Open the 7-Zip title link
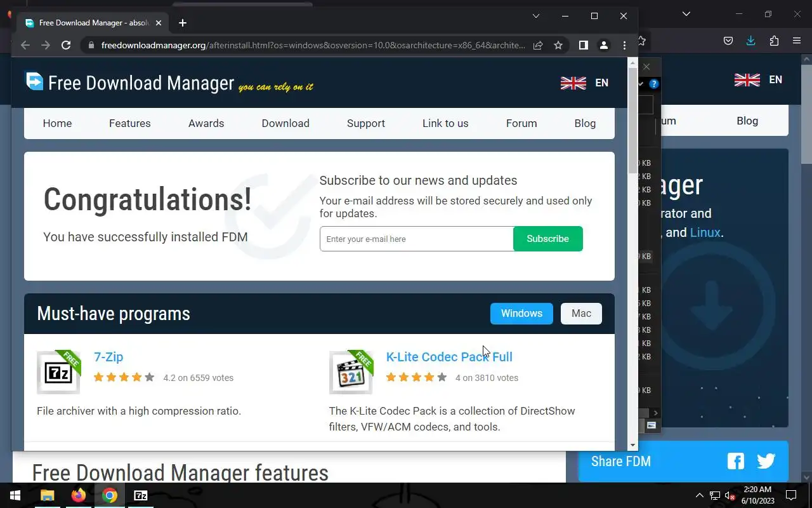The image size is (812, 508). point(108,357)
